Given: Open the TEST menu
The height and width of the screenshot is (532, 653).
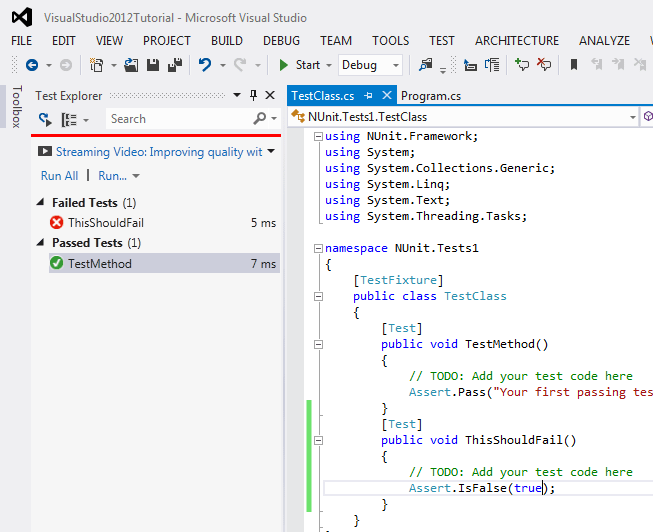Looking at the screenshot, I should tap(442, 41).
